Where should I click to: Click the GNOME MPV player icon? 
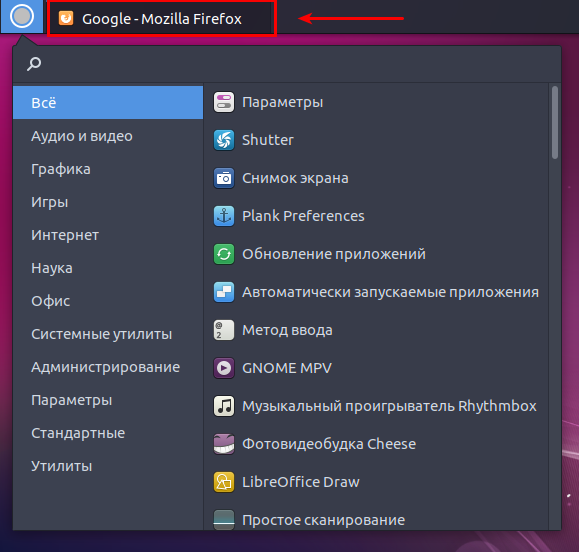pos(224,368)
